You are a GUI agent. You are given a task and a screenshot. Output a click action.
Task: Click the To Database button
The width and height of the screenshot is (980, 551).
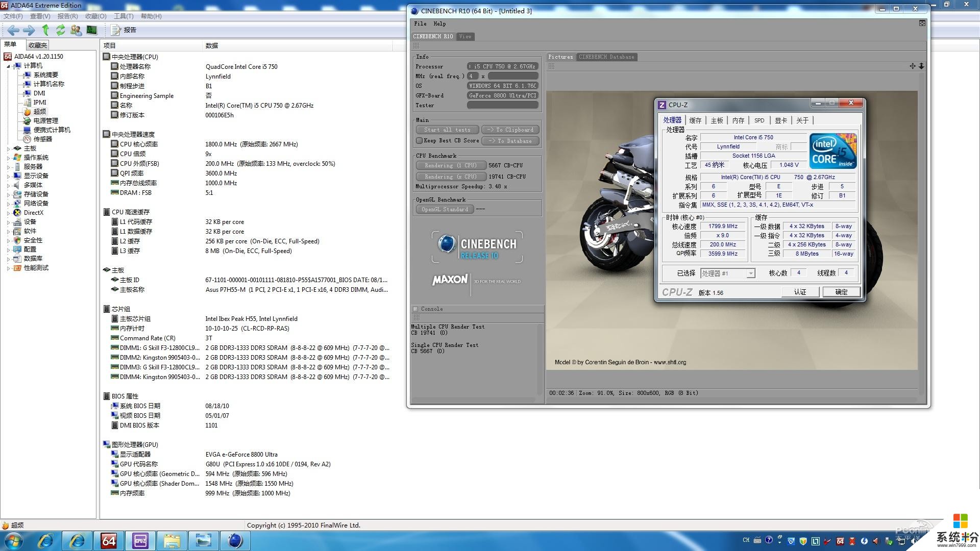(510, 141)
